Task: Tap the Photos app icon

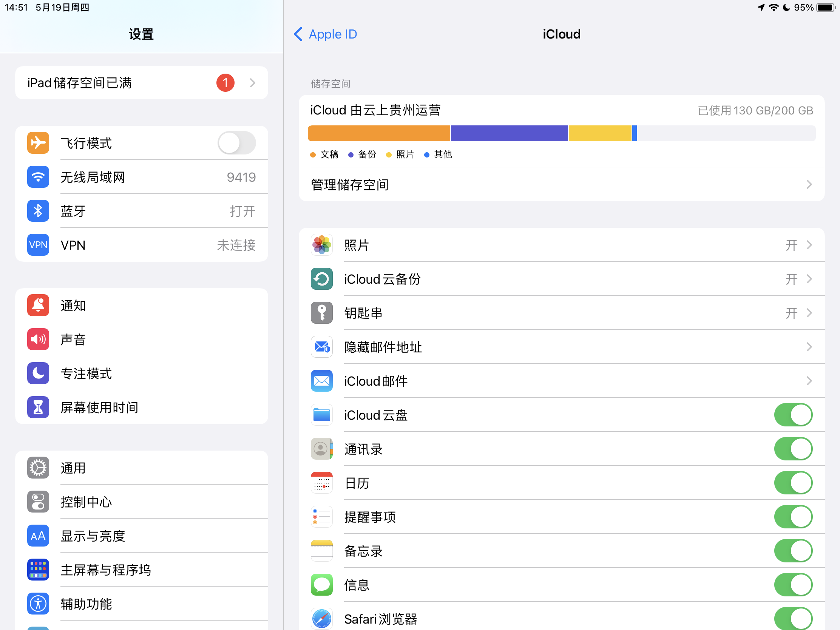Action: pos(322,245)
